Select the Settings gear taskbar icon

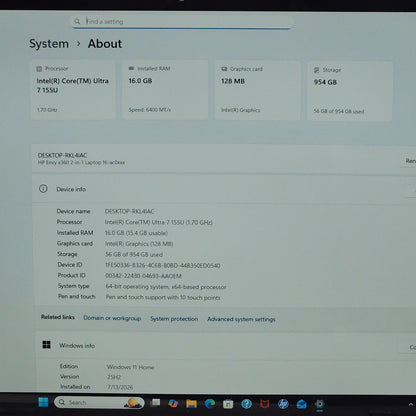[x=320, y=404]
